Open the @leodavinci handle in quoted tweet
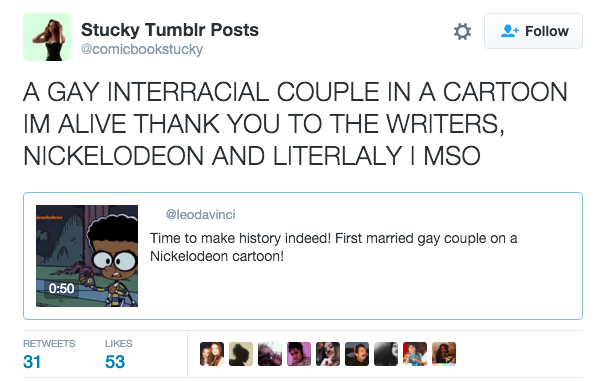The width and height of the screenshot is (613, 381). point(201,215)
